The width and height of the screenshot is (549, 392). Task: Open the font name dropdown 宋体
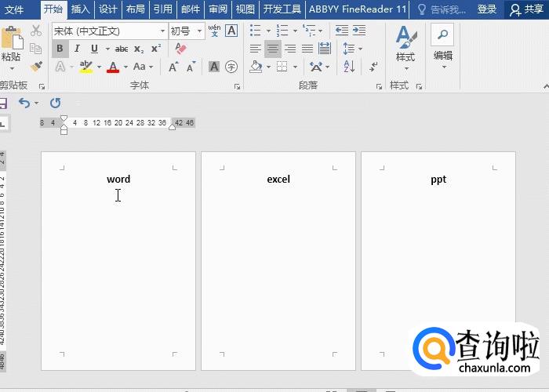click(162, 31)
